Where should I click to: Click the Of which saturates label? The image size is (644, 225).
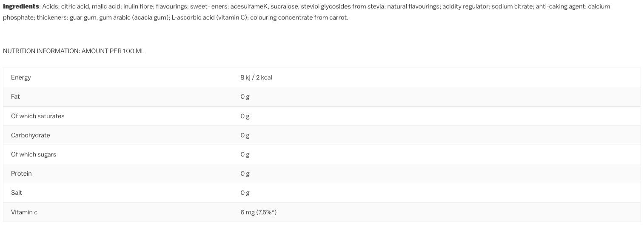tap(38, 116)
